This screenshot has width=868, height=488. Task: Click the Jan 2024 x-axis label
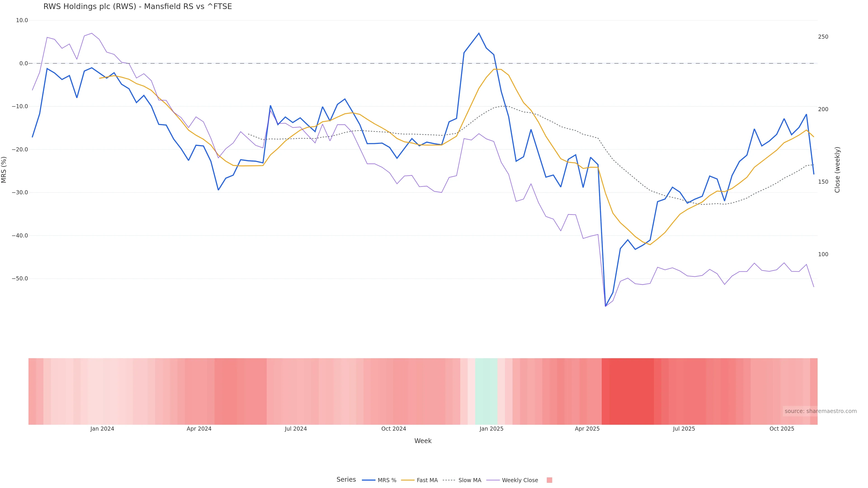102,429
